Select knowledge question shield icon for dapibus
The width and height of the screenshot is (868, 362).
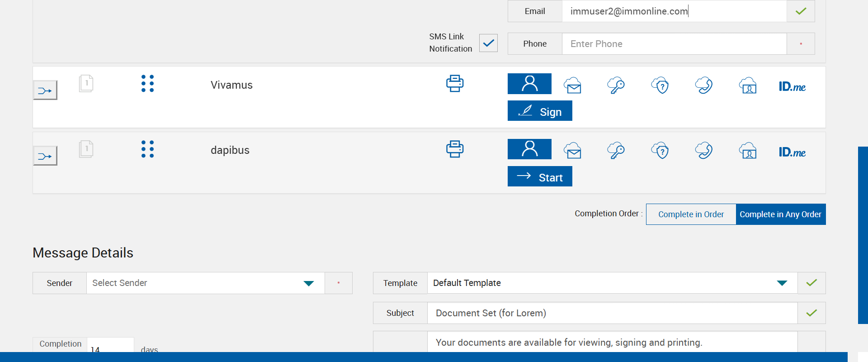660,151
